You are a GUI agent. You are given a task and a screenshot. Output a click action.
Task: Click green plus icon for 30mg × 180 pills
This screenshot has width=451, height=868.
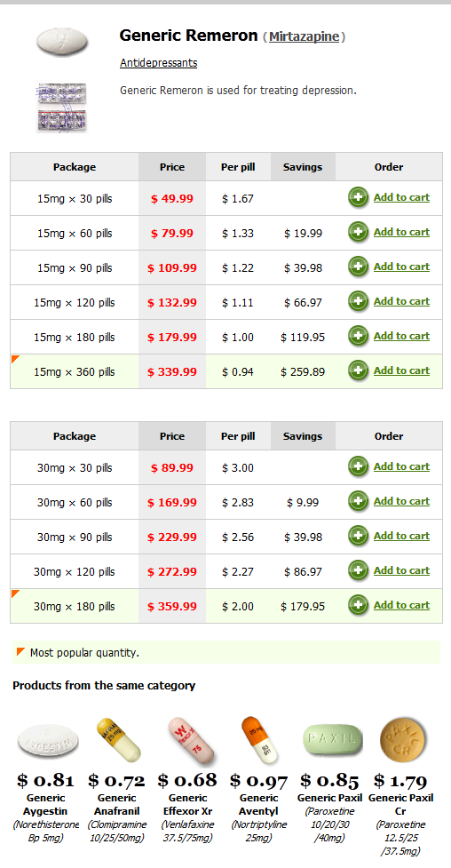358,605
